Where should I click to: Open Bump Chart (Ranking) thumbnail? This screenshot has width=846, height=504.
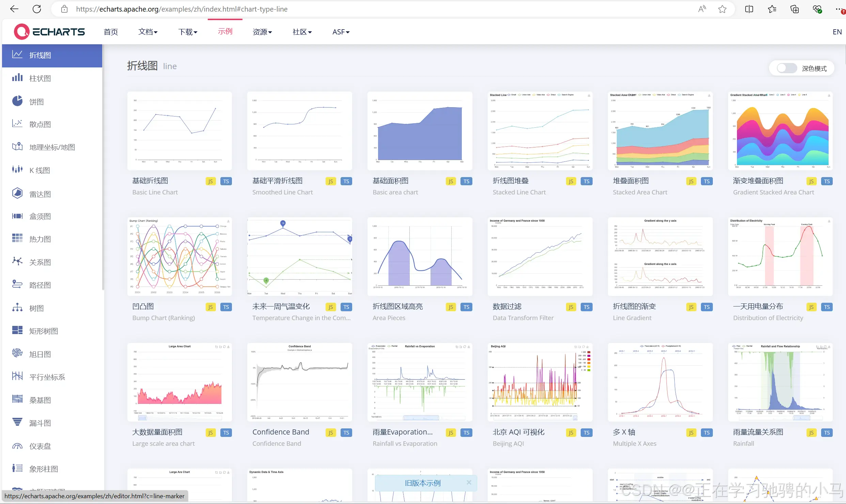tap(179, 256)
